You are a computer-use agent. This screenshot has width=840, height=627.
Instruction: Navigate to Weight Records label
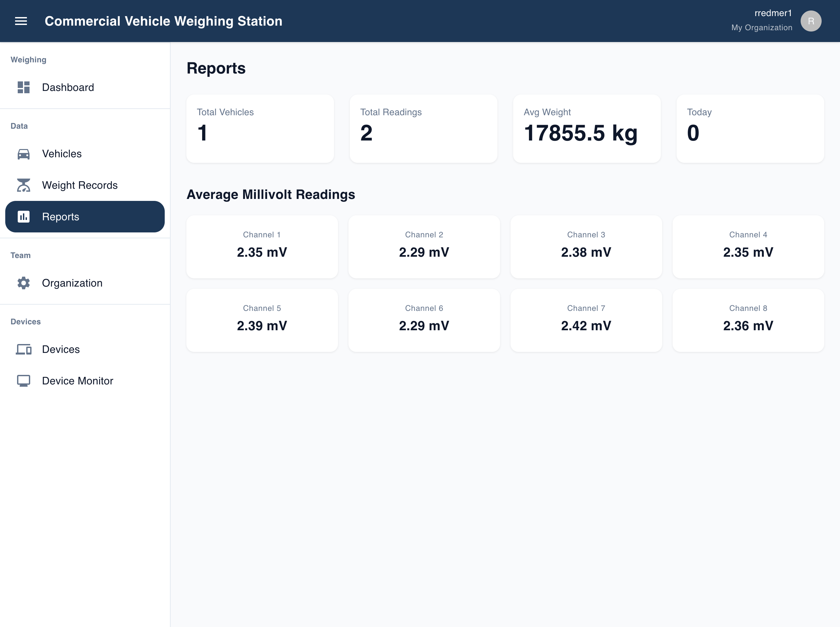tap(80, 185)
